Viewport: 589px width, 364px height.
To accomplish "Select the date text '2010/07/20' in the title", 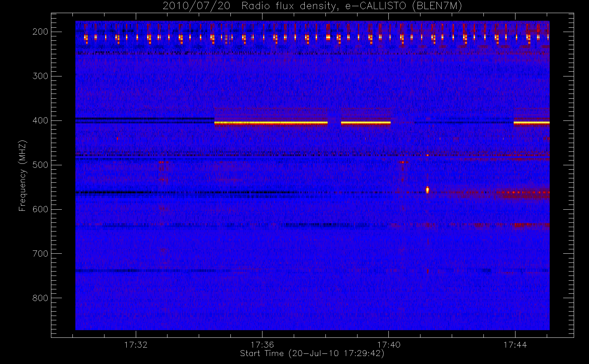I will pyautogui.click(x=197, y=6).
